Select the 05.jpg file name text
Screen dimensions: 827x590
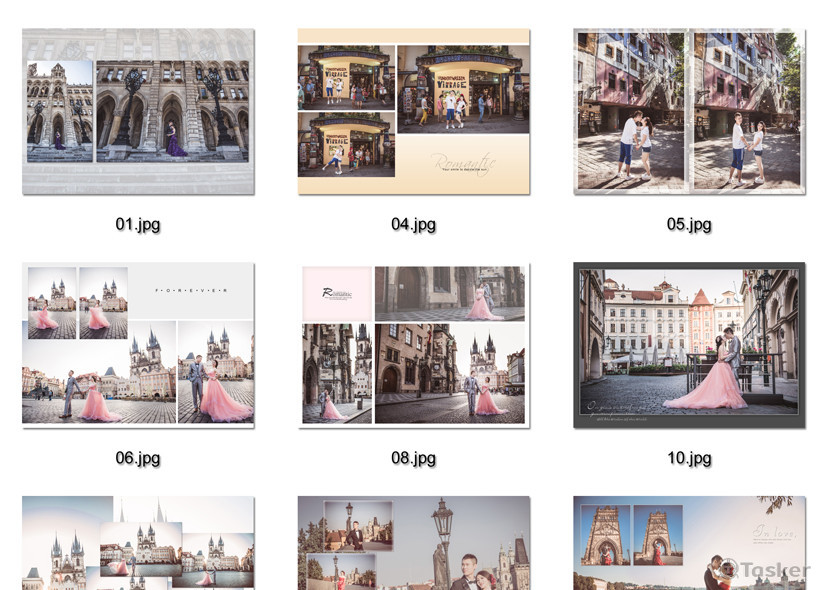click(x=689, y=224)
